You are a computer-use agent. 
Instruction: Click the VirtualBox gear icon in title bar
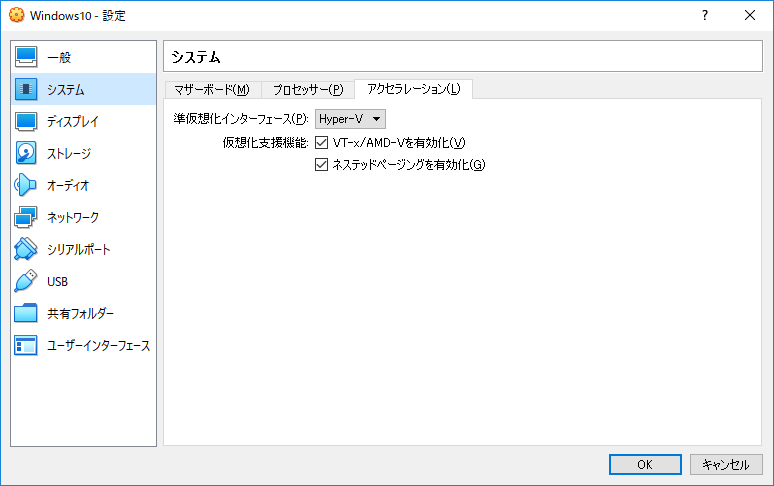(16, 15)
